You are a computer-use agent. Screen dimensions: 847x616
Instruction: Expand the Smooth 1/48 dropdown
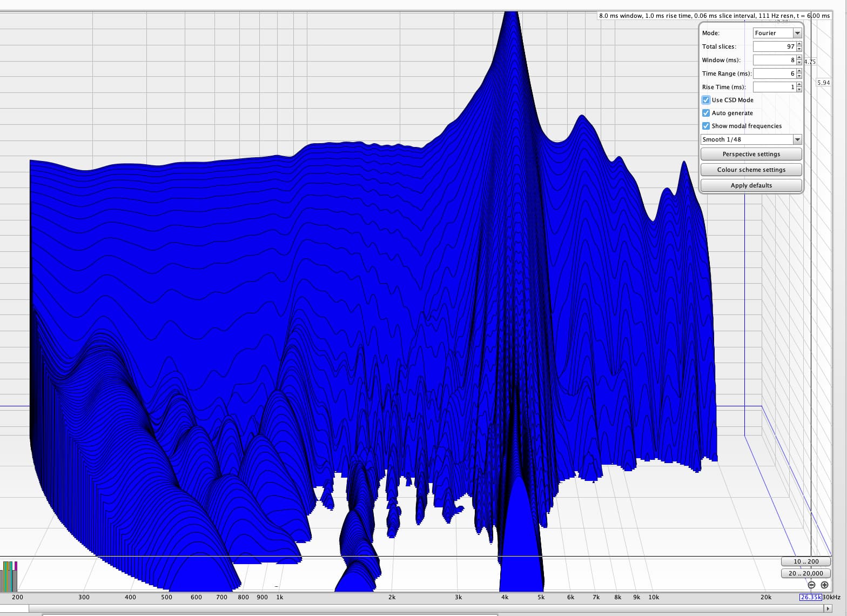tap(751, 139)
